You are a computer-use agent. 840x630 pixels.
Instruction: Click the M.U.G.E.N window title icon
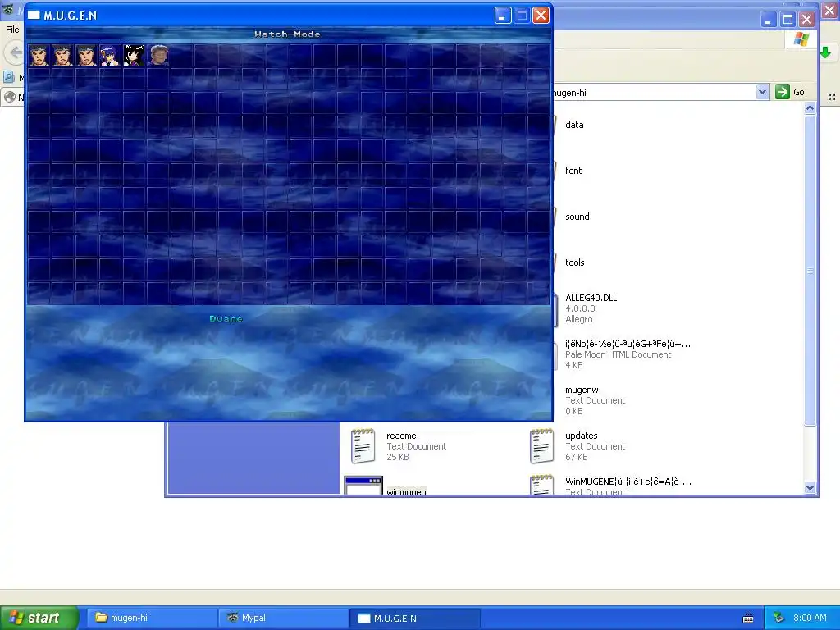tap(34, 16)
